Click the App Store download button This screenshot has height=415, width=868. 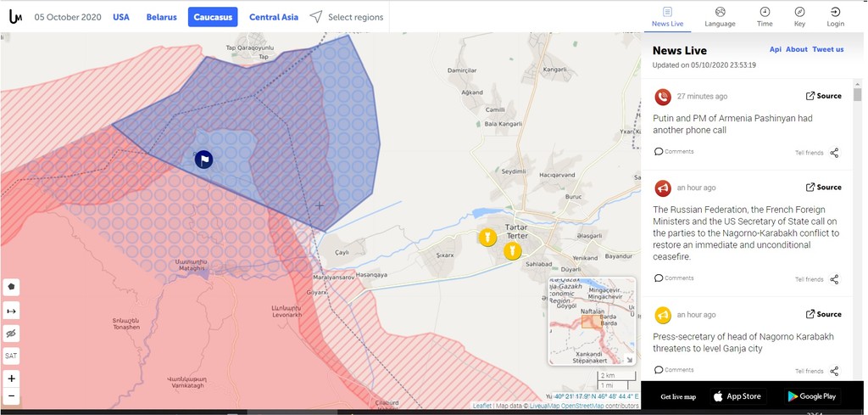(738, 396)
